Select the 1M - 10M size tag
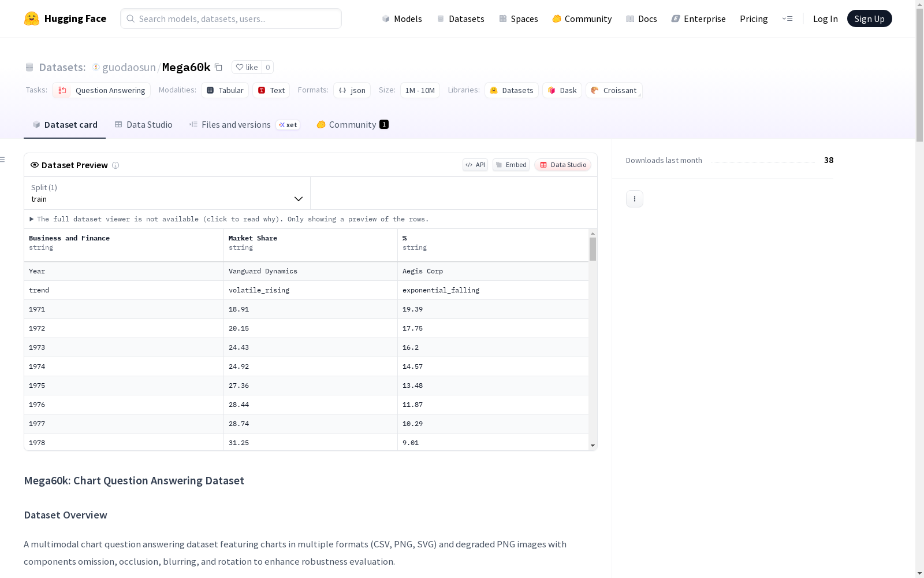The image size is (924, 578). pos(420,90)
